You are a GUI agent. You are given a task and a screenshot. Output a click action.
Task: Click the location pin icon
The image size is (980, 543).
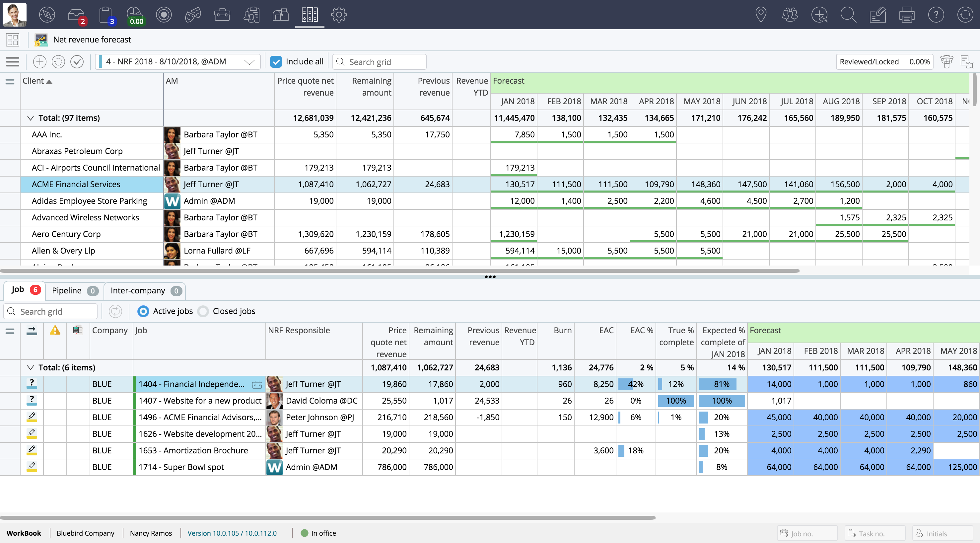point(760,15)
